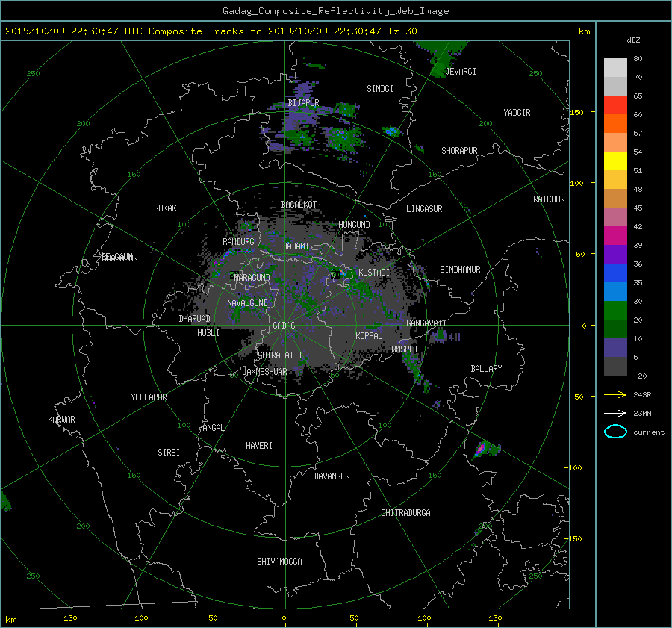Select the dark gray -20 to 5 dBZ band
The image size is (672, 628).
tap(615, 367)
